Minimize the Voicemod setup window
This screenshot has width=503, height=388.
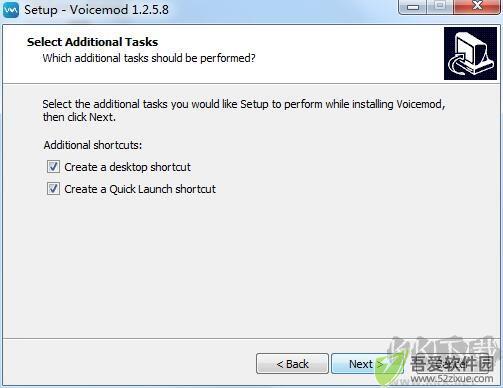coord(413,7)
